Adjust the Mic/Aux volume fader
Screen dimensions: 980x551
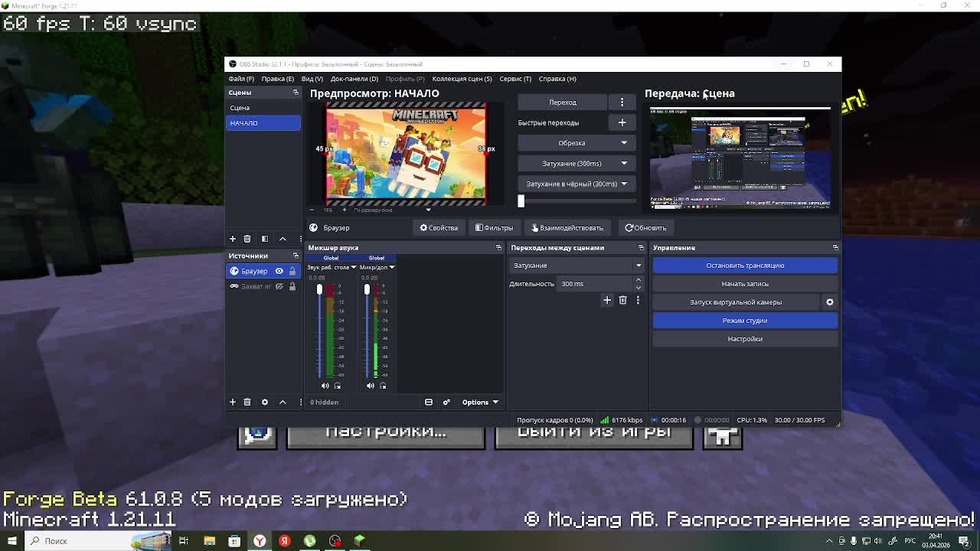pyautogui.click(x=367, y=289)
